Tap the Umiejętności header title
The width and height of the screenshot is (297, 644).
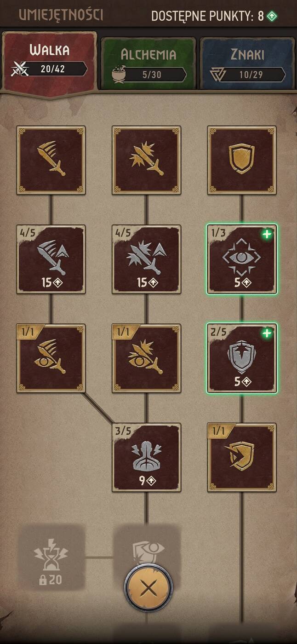tap(61, 15)
